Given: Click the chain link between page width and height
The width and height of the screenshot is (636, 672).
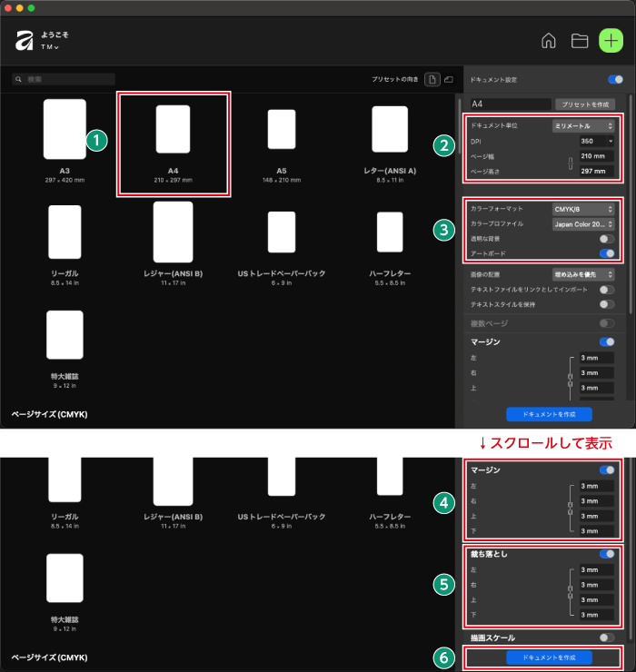Looking at the screenshot, I should [x=571, y=163].
